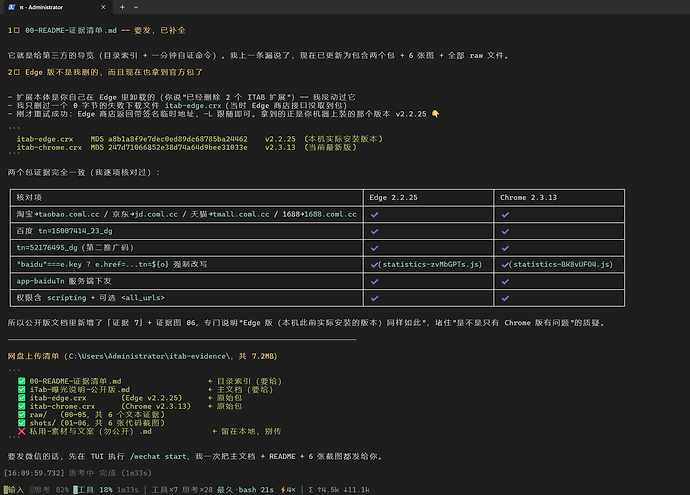
Task: Click the Edge checkmark in the taobao row
Action: (374, 215)
